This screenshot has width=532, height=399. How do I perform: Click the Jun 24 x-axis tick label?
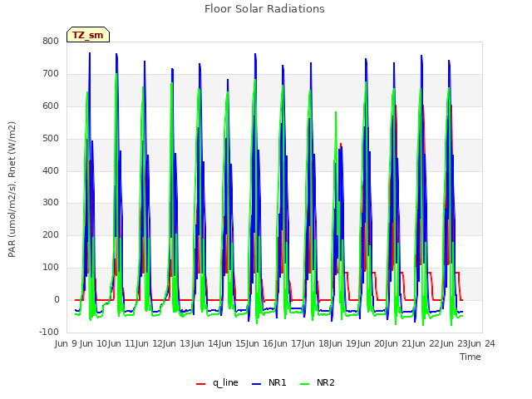pos(480,343)
